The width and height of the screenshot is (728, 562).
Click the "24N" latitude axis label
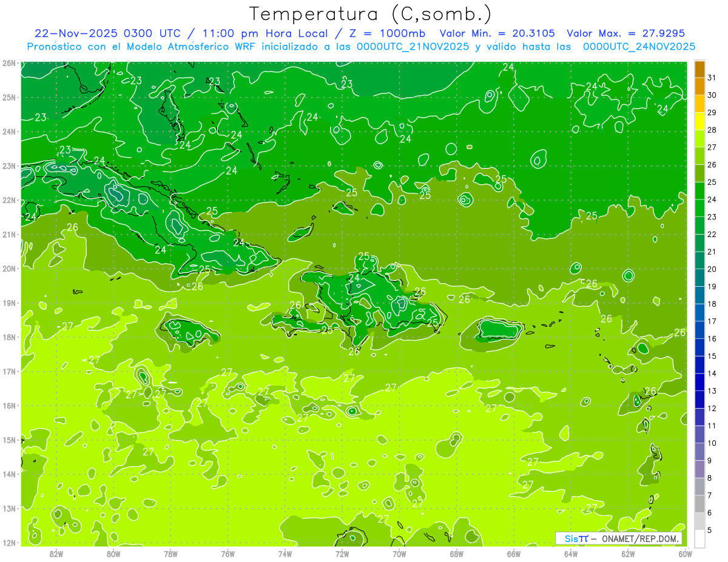(9, 132)
